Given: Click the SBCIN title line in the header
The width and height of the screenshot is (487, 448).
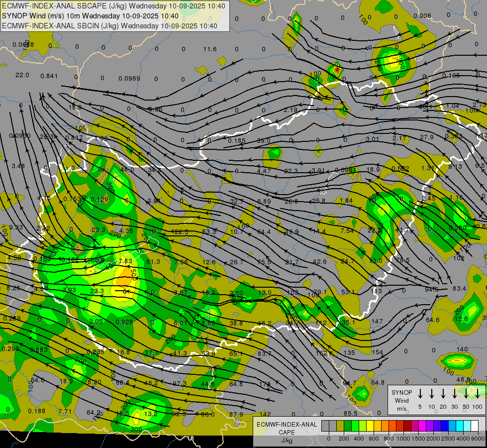Looking at the screenshot, I should (109, 26).
